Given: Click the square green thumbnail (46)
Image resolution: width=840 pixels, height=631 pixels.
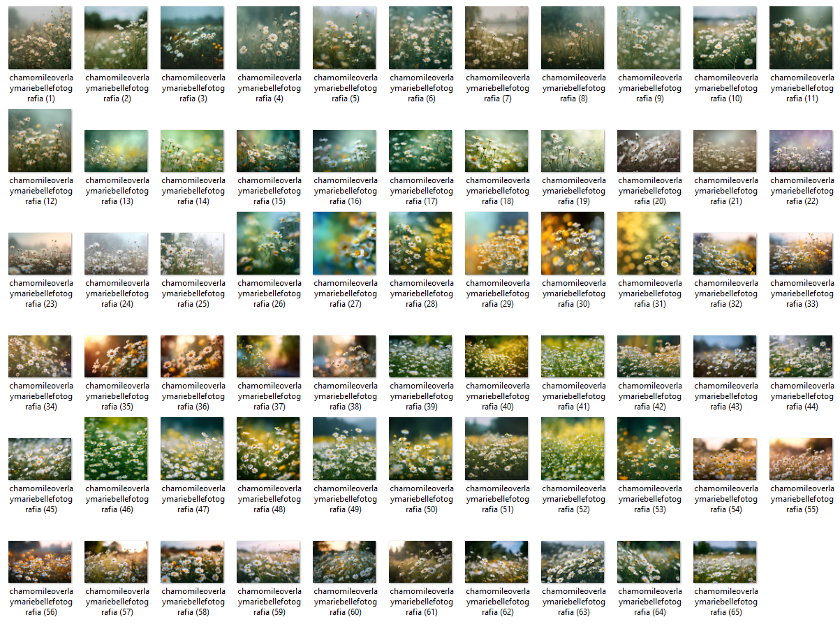Looking at the screenshot, I should pos(116,449).
